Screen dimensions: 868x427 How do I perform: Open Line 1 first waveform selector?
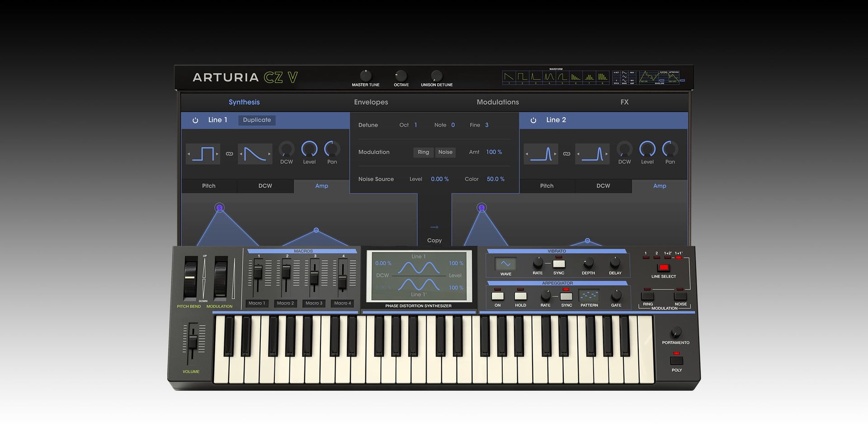pyautogui.click(x=203, y=154)
